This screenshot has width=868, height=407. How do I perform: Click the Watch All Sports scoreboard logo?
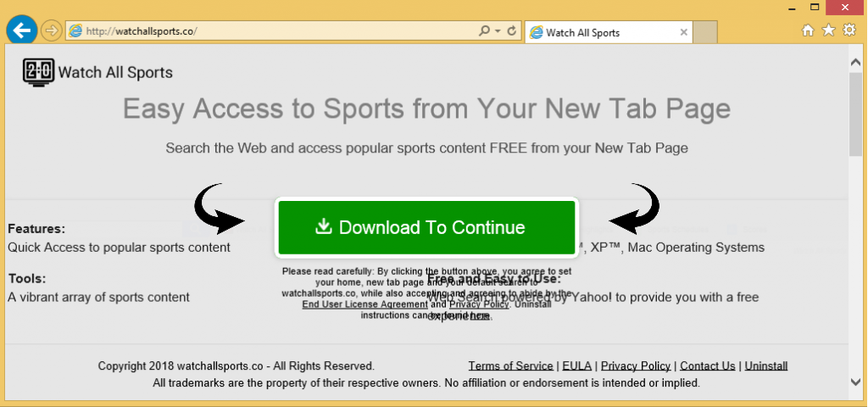tap(38, 73)
